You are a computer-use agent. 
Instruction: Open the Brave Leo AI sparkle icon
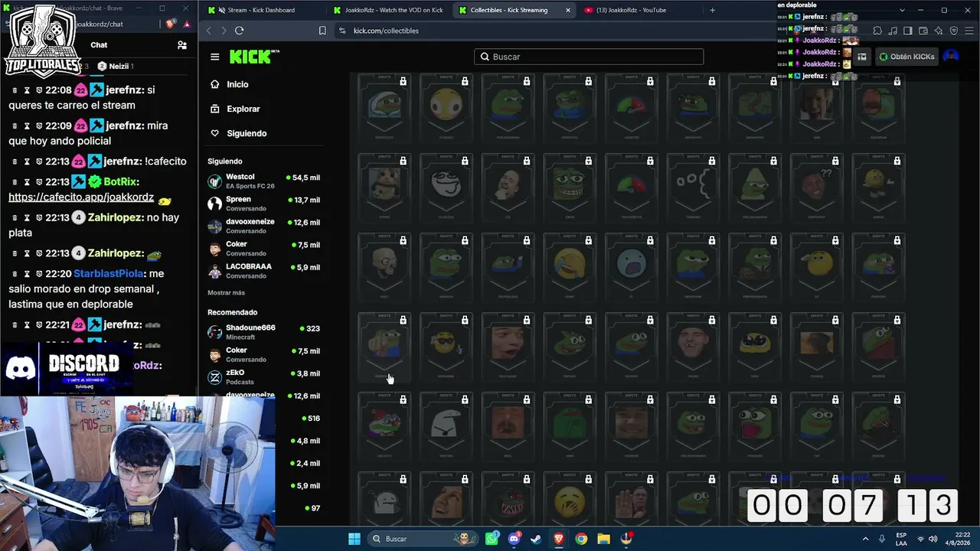939,31
